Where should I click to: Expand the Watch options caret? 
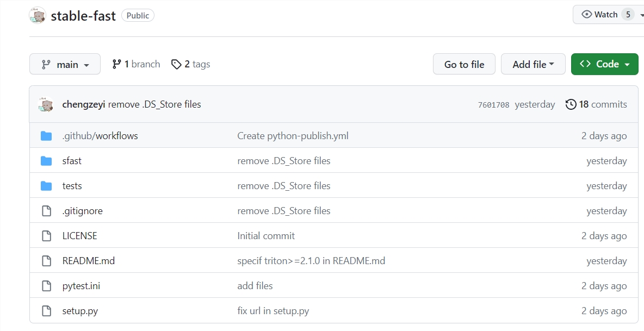pos(641,15)
